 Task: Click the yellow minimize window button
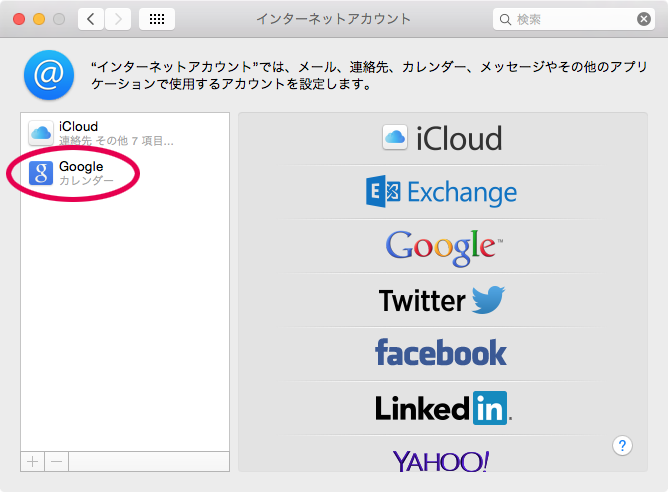tap(39, 19)
